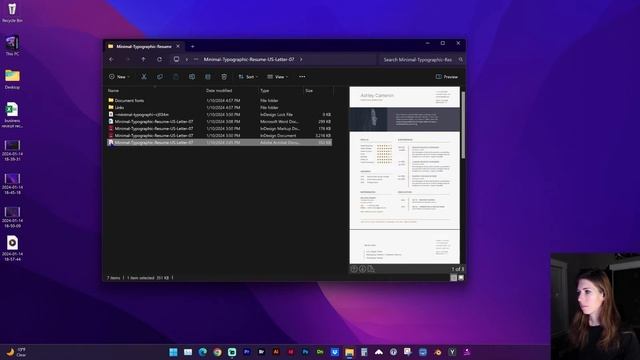The image size is (640, 360).
Task: Go back with the Back arrow
Action: click(111, 60)
